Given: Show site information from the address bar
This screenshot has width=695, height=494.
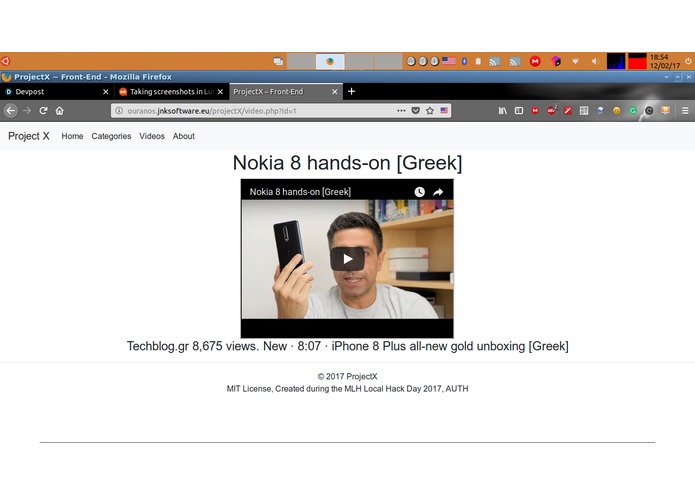Looking at the screenshot, I should coord(119,111).
